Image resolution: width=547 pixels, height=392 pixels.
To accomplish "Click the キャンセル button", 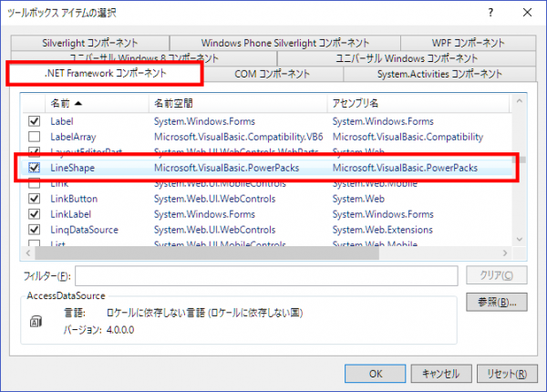I will (x=441, y=374).
